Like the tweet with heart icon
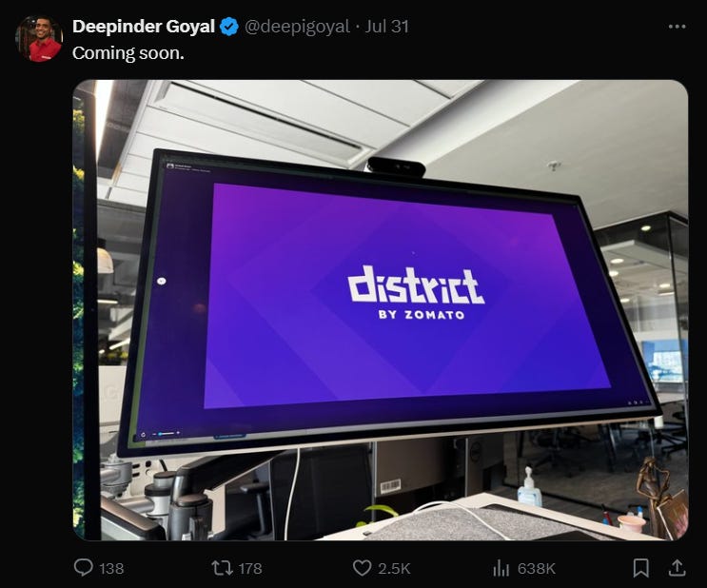This screenshot has height=588, width=707. pos(362,568)
